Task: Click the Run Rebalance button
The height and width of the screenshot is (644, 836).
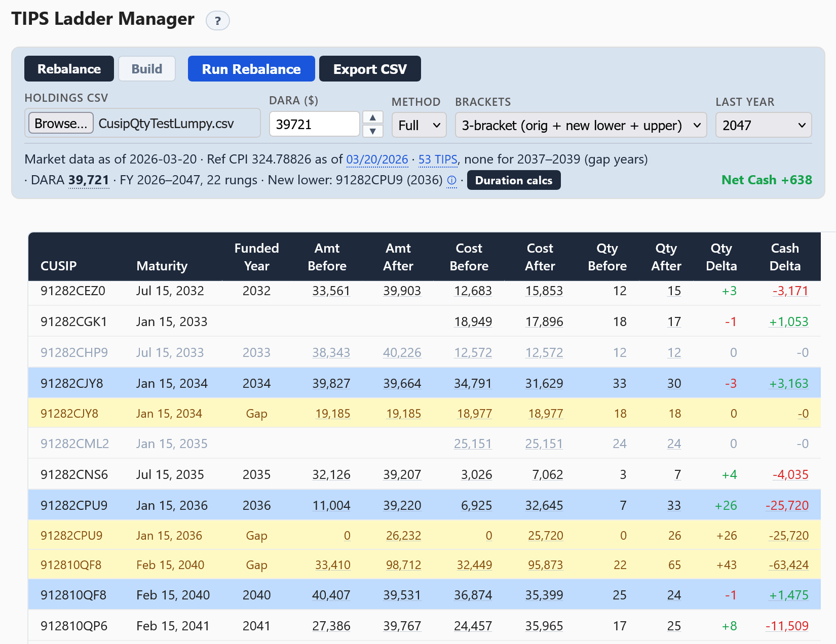Action: pos(251,69)
